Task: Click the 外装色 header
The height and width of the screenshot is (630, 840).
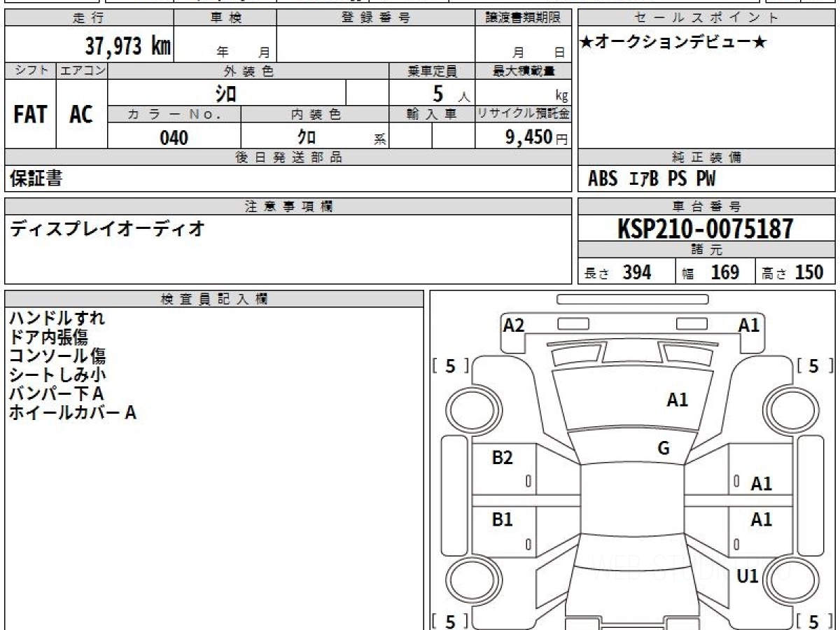Action: (x=248, y=71)
